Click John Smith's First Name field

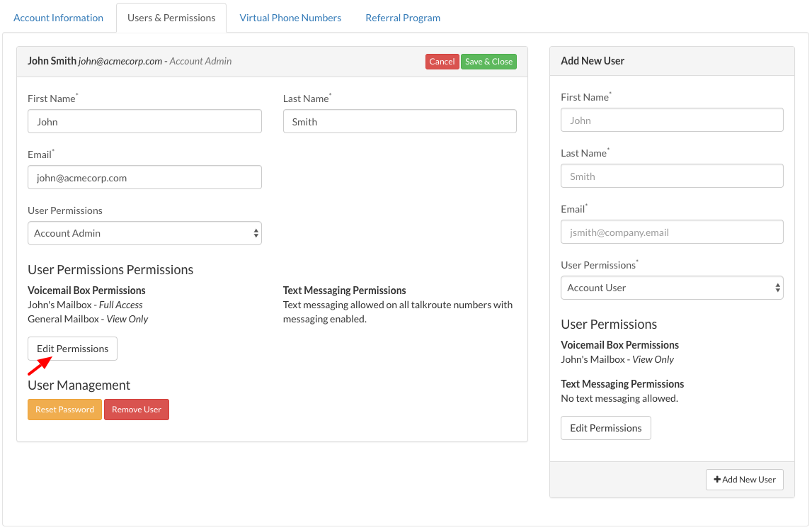pos(144,121)
